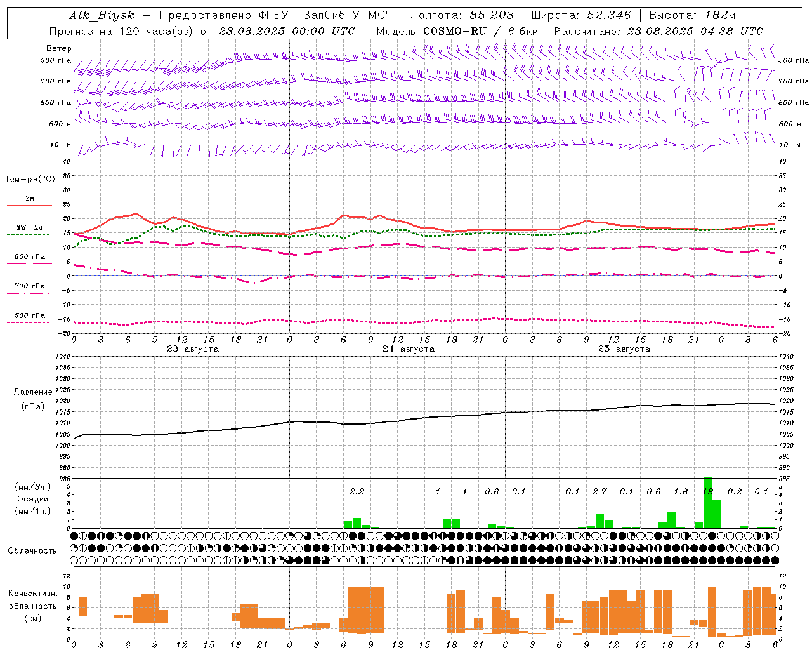The image size is (812, 650).
Task: Click the '23 августа' date label
Action: click(x=193, y=349)
